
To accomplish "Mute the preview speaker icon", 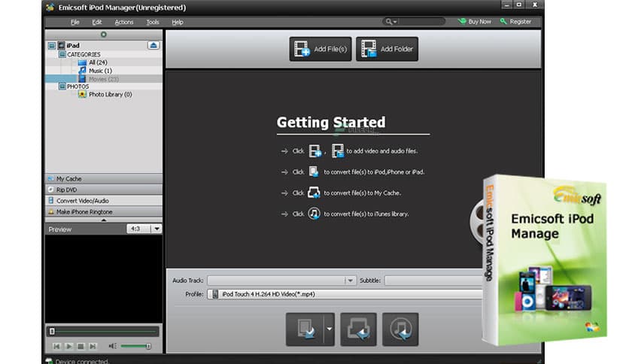I will 112,346.
